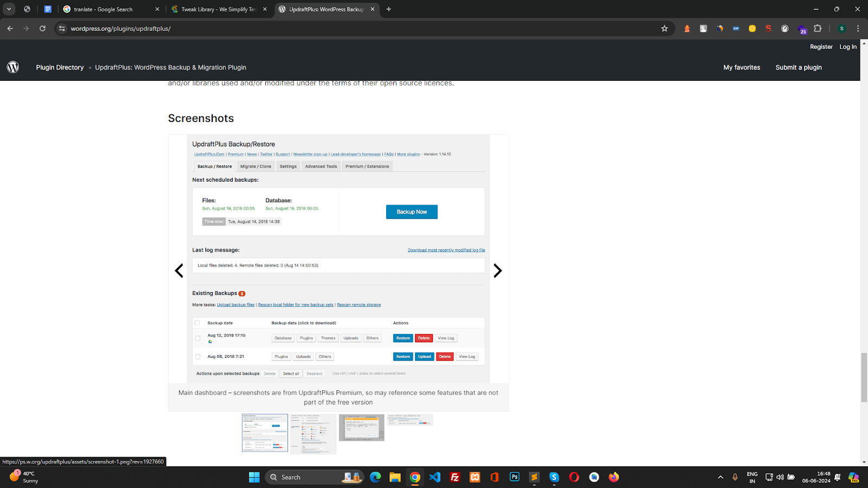Open Firefox from taskbar

614,477
